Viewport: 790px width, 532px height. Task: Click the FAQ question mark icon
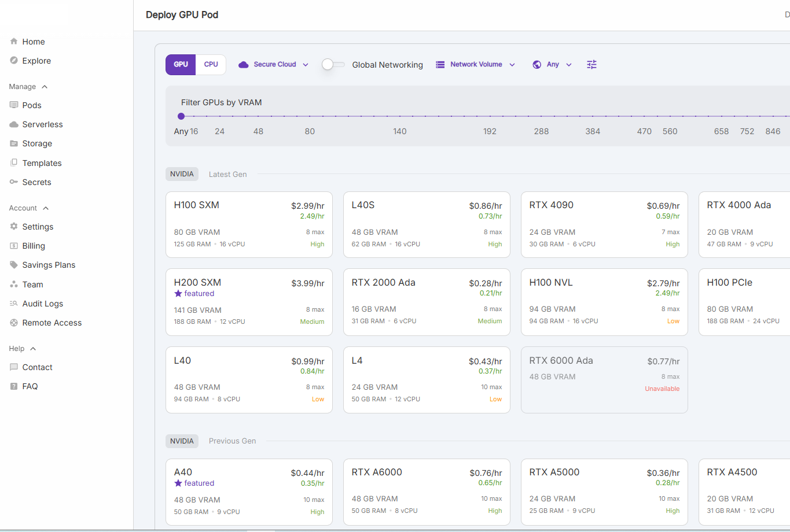14,386
